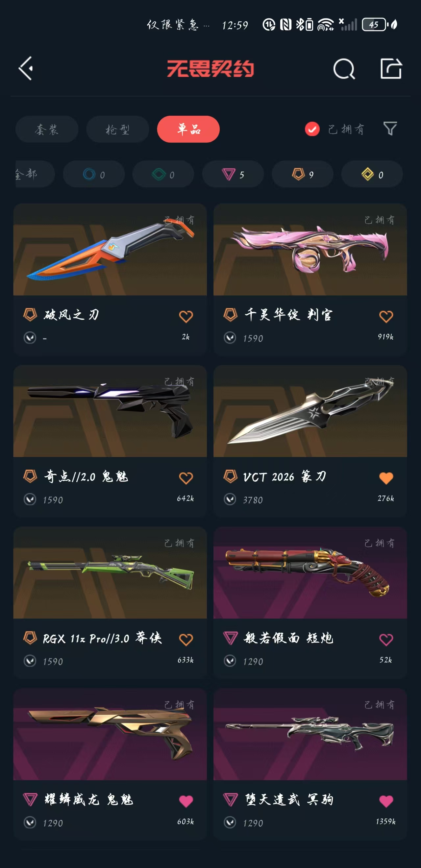421x868 pixels.
Task: Favorite the 破风之刃 heart icon
Action: pos(186,316)
